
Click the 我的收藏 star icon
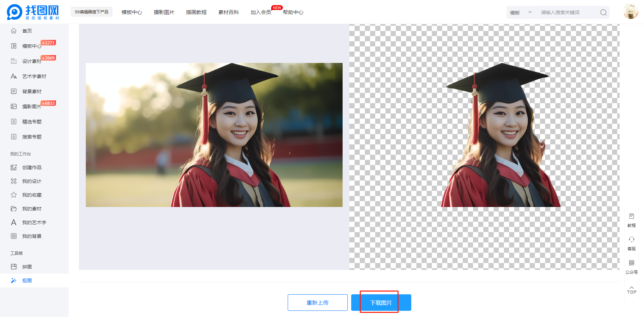tap(14, 195)
